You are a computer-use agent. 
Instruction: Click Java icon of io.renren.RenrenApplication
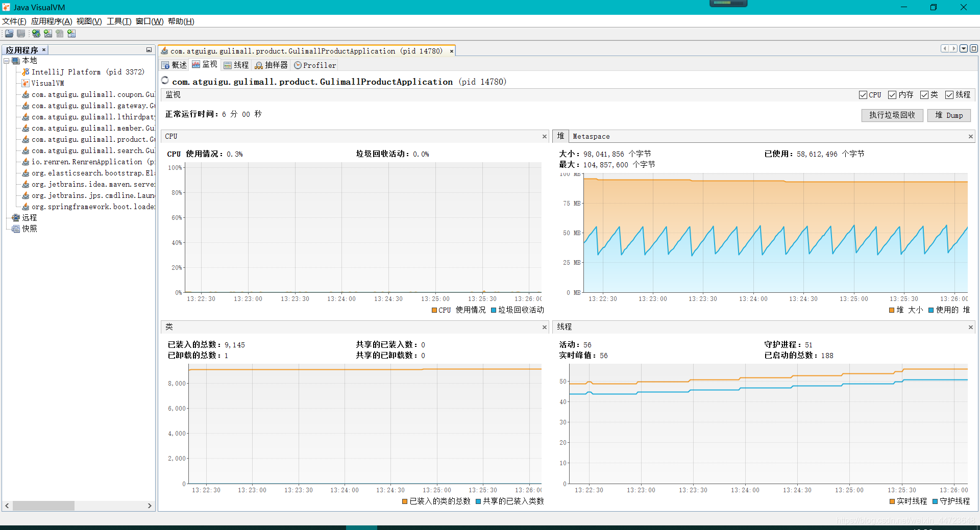(x=26, y=162)
